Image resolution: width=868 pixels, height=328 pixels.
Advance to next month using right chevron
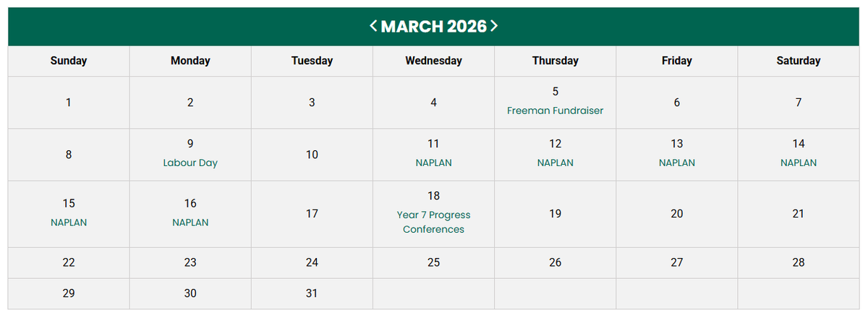point(494,26)
